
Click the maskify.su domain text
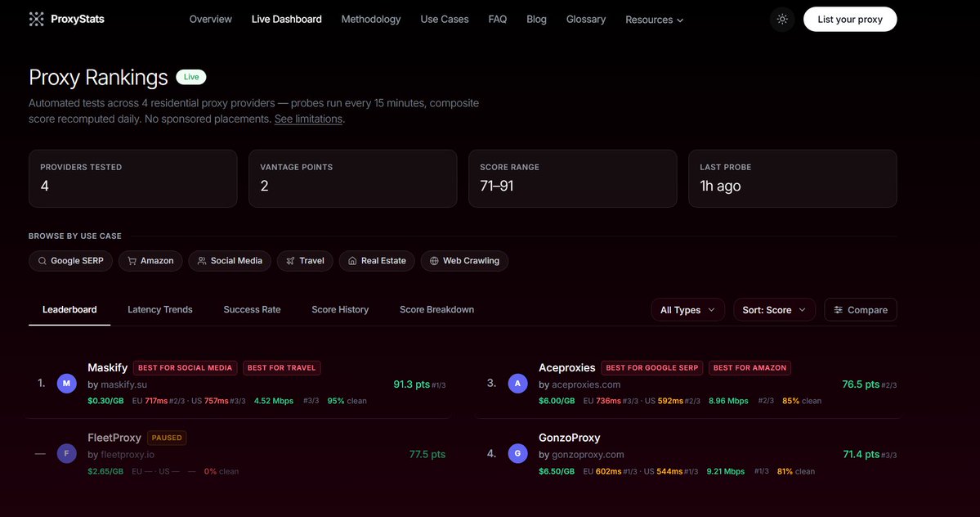tap(123, 384)
